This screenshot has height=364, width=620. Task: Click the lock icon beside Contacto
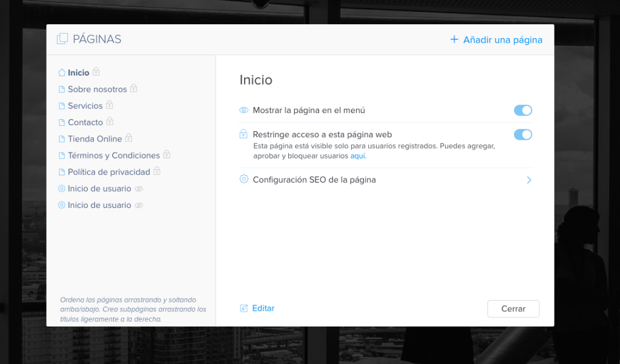point(110,122)
